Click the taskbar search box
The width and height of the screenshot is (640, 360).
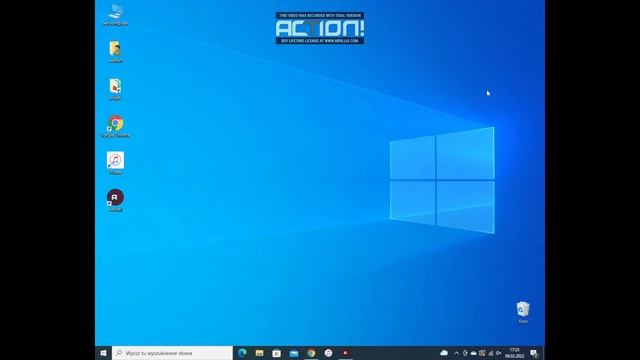[172, 353]
